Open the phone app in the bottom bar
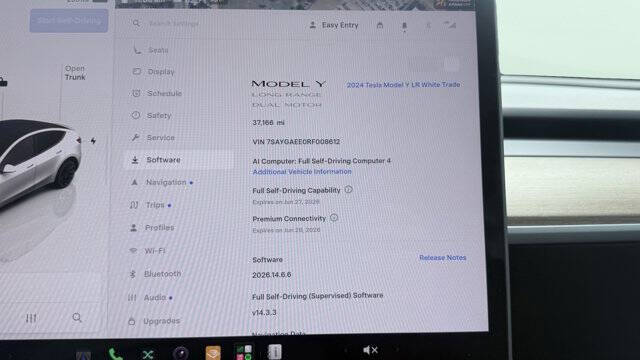Screen dimensions: 640x360 coord(116,353)
